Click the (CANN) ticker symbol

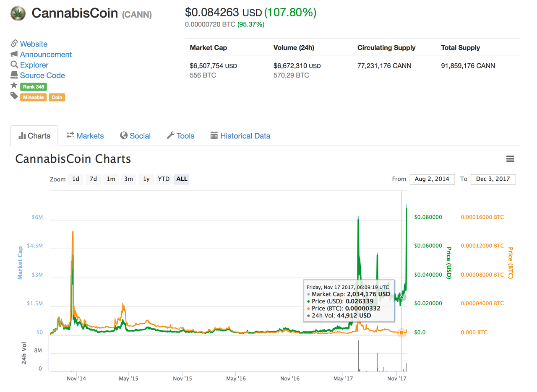coord(137,15)
